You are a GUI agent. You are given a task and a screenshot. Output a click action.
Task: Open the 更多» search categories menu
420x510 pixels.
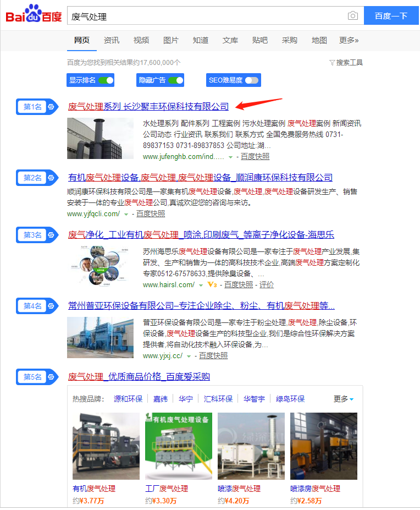(x=349, y=40)
